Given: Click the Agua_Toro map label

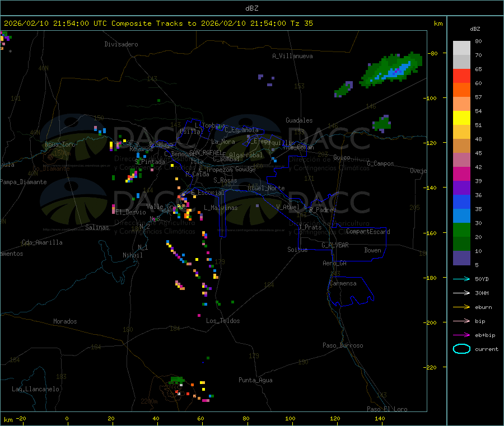Looking at the screenshot, I should 60,144.
